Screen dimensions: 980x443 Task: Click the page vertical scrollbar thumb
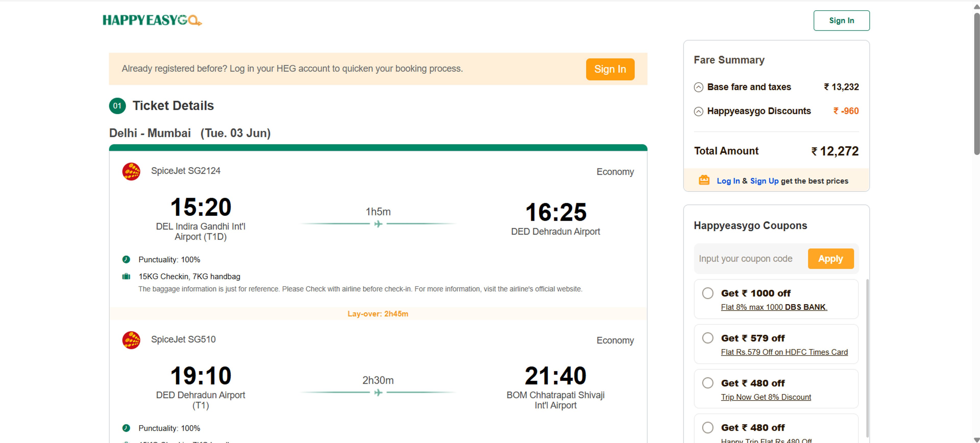(x=976, y=84)
